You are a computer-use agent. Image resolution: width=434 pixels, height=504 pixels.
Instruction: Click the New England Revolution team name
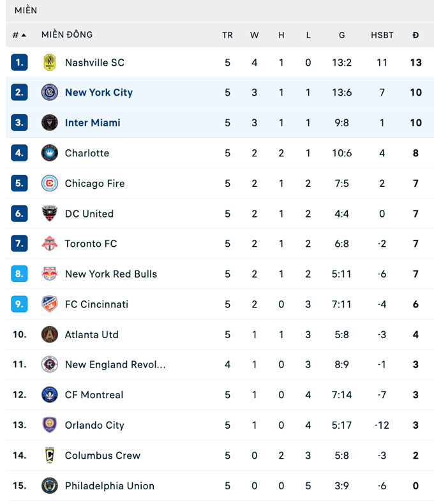(115, 365)
